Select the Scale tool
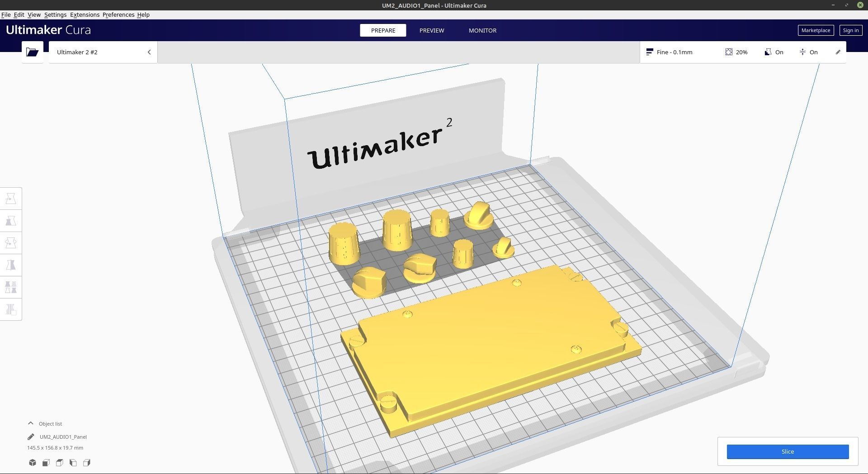Viewport: 868px width, 474px height. pos(11,221)
